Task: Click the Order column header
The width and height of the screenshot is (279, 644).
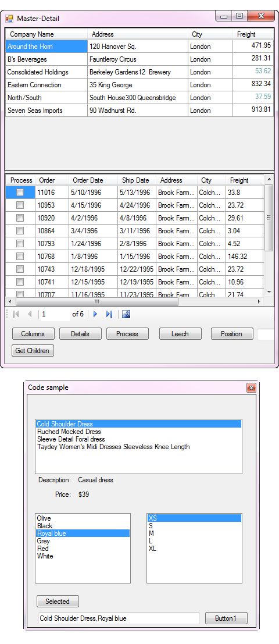Action: pyautogui.click(x=52, y=180)
